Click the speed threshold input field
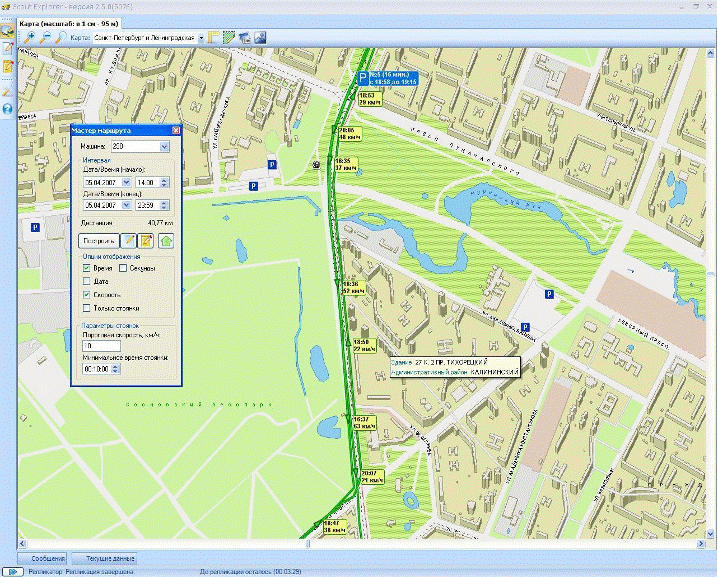Viewport: 718px width, 577px height. [101, 346]
